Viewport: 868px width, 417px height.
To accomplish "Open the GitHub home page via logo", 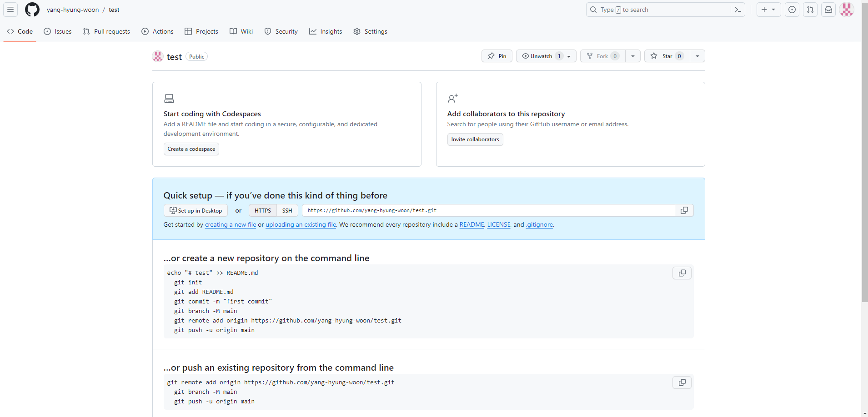I will (x=32, y=10).
